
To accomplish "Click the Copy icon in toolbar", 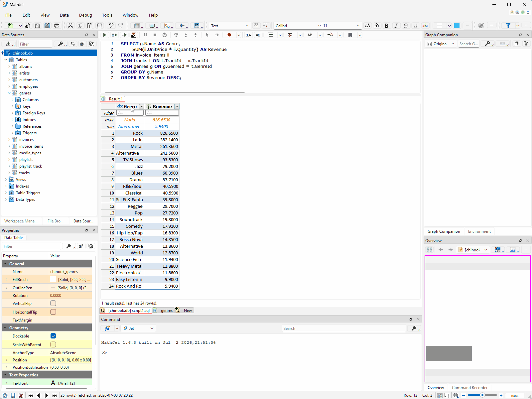I will point(80,26).
